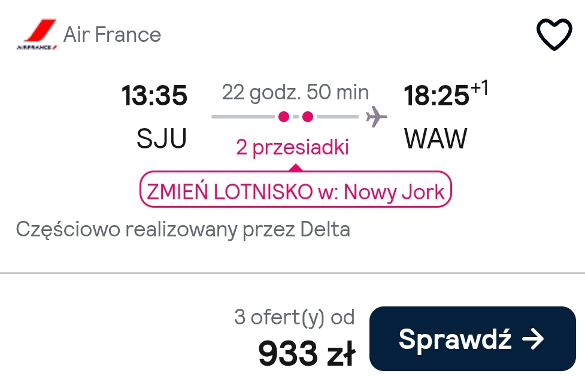Click the ZMIEŃ LOTNISKO w: Nowy Jork badge
Screen dimensions: 585x392
295,189
